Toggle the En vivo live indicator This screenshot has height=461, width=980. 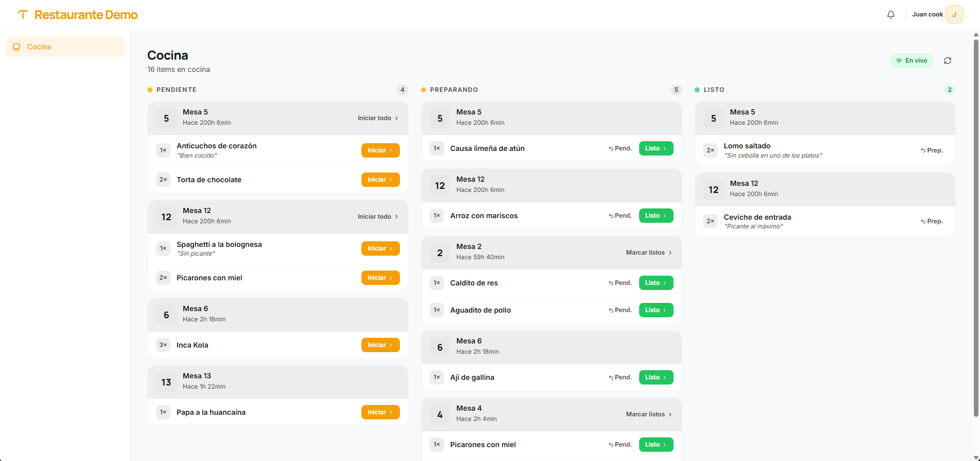click(x=911, y=61)
